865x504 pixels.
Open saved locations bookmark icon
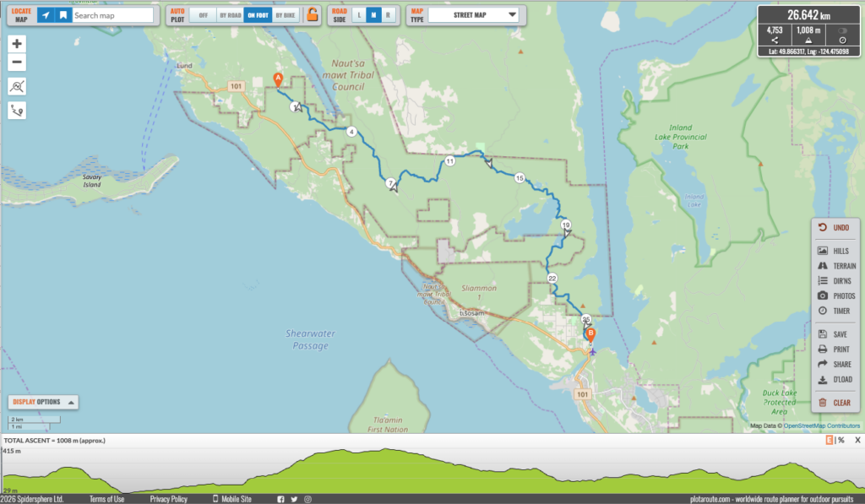click(x=63, y=15)
